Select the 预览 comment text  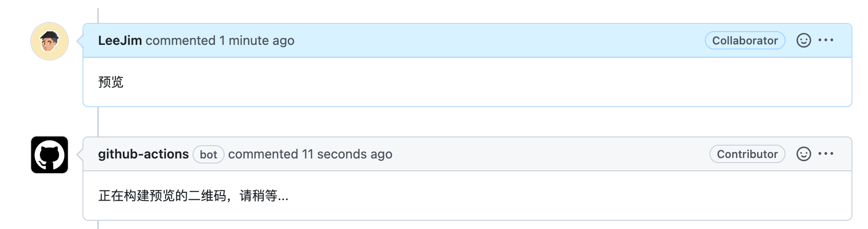click(x=111, y=82)
